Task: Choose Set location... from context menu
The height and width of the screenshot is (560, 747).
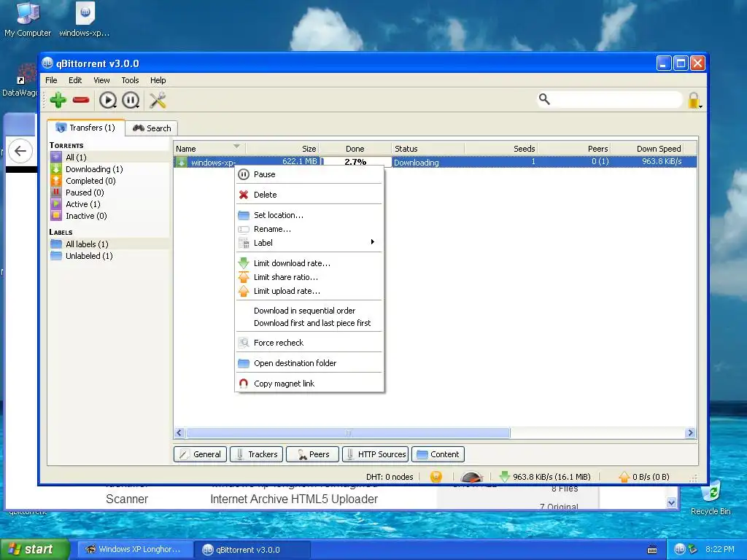Action: [309, 215]
